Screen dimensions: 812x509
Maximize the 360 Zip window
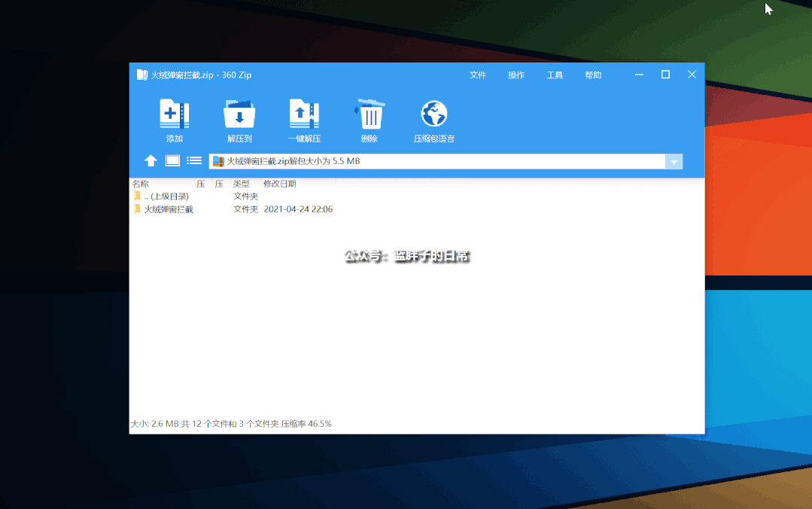[665, 75]
